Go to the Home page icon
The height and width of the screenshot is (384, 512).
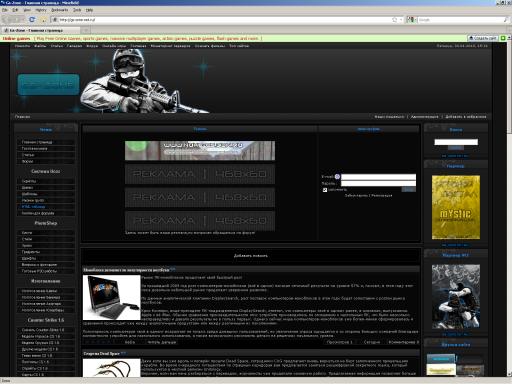pos(43,20)
